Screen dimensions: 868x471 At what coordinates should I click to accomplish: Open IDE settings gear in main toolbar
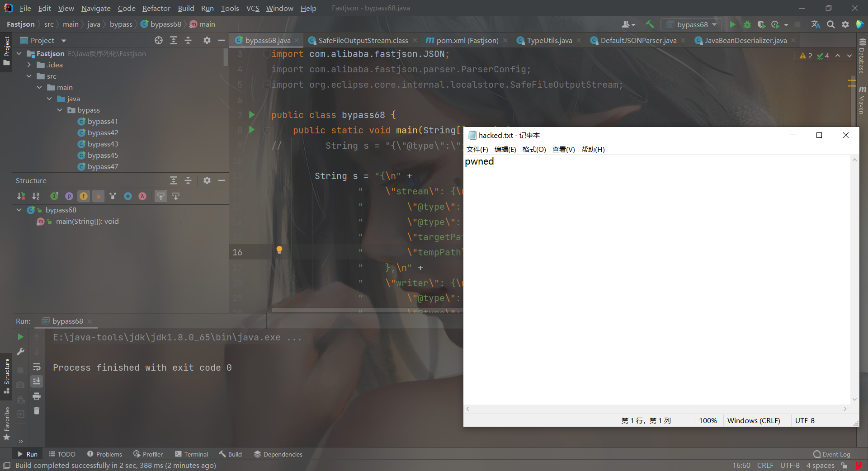tap(845, 24)
